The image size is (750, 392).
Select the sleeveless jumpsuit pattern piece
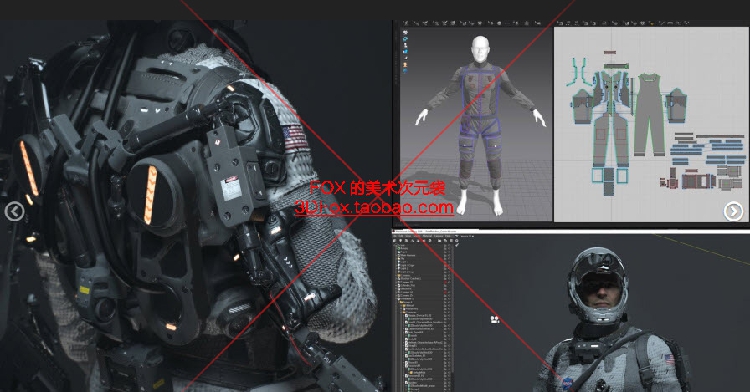coord(649,114)
